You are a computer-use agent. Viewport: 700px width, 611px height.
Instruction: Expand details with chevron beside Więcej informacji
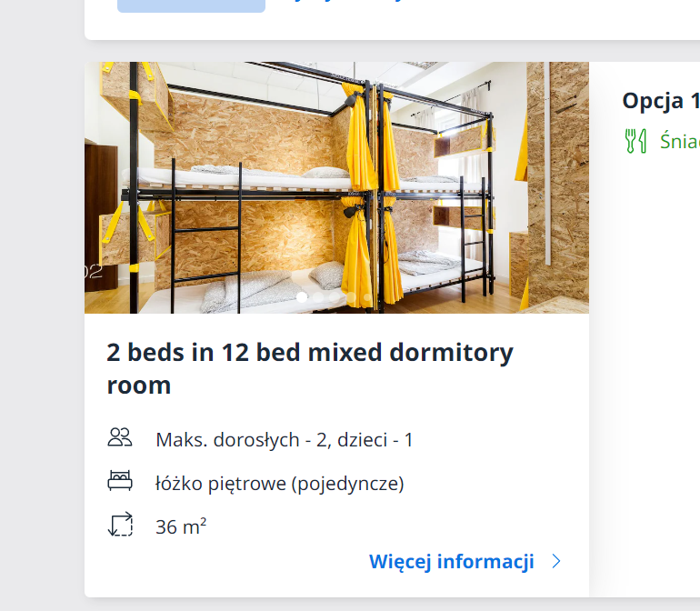pos(556,561)
